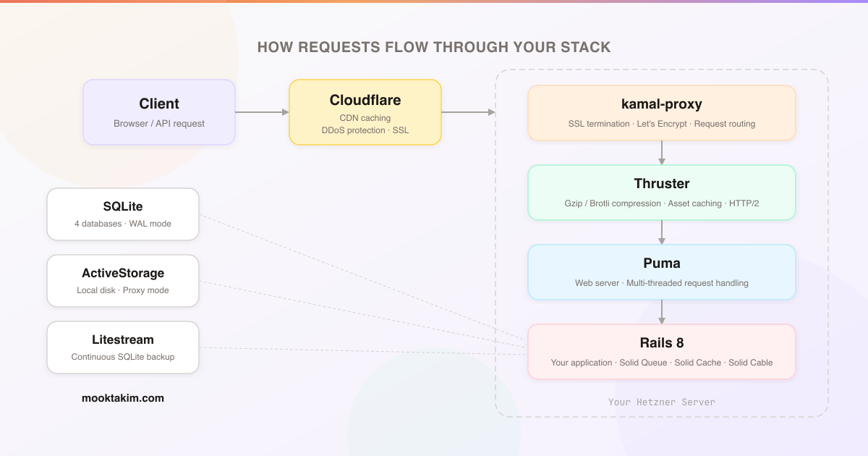Expand the Rails 8 services list
Screen dimensions: 868x456
tap(661, 362)
